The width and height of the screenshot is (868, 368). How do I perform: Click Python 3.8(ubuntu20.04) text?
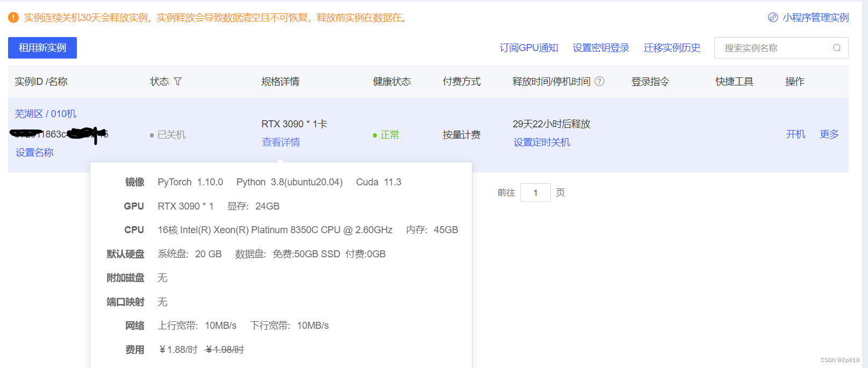[290, 182]
